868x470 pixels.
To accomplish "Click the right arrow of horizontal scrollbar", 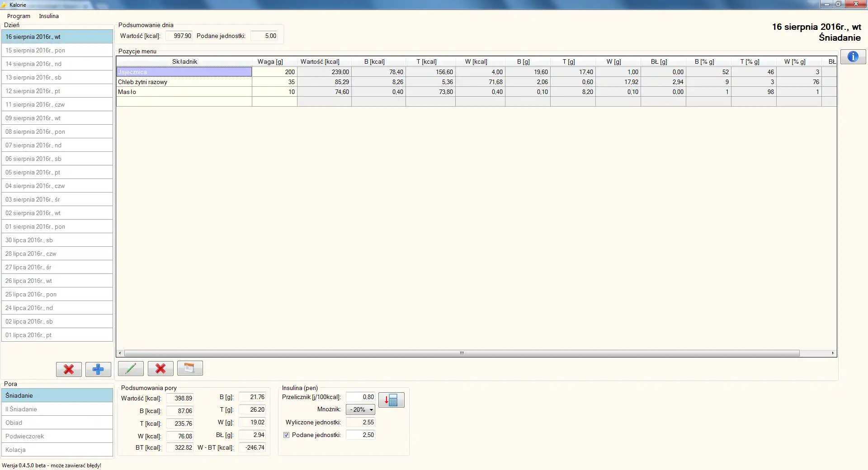I will (833, 353).
